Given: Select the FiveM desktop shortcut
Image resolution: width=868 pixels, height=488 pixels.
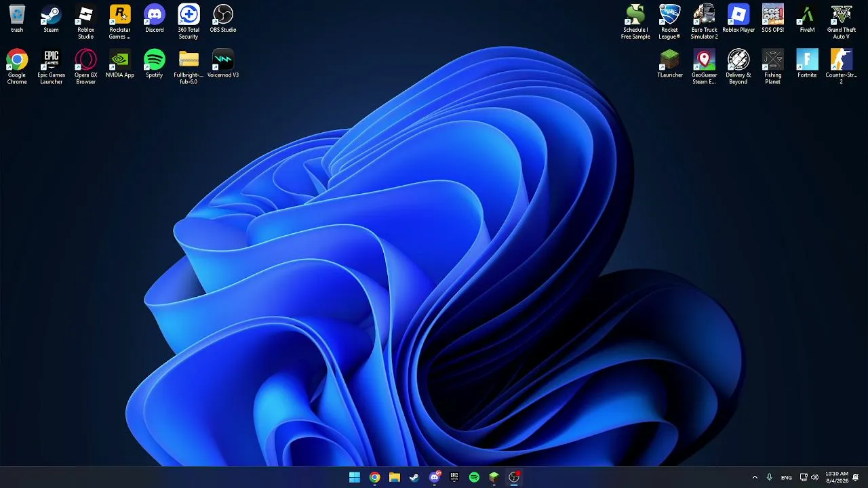Looking at the screenshot, I should (807, 19).
